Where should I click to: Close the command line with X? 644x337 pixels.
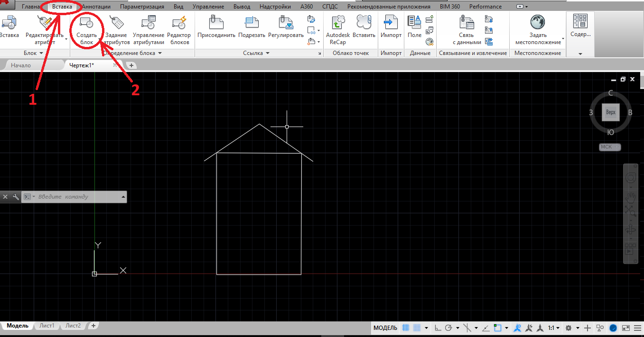(5, 197)
